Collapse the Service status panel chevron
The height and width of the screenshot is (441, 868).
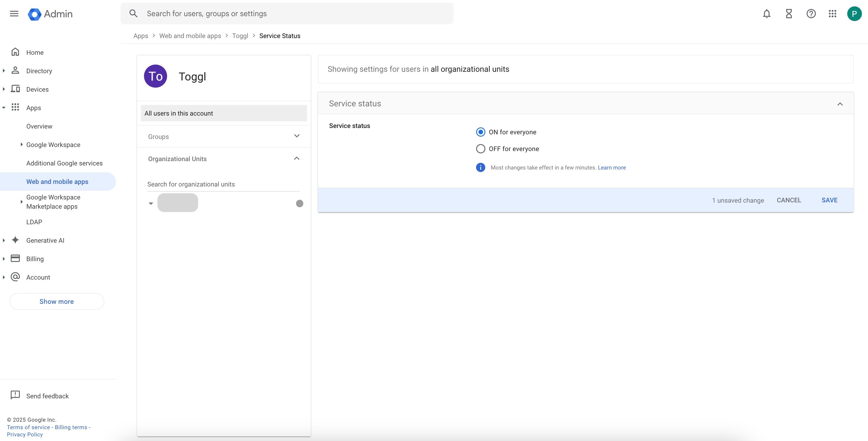point(840,104)
